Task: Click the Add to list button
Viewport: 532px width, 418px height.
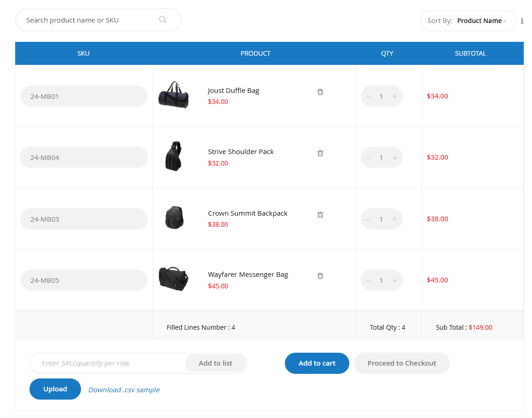Action: (x=215, y=363)
